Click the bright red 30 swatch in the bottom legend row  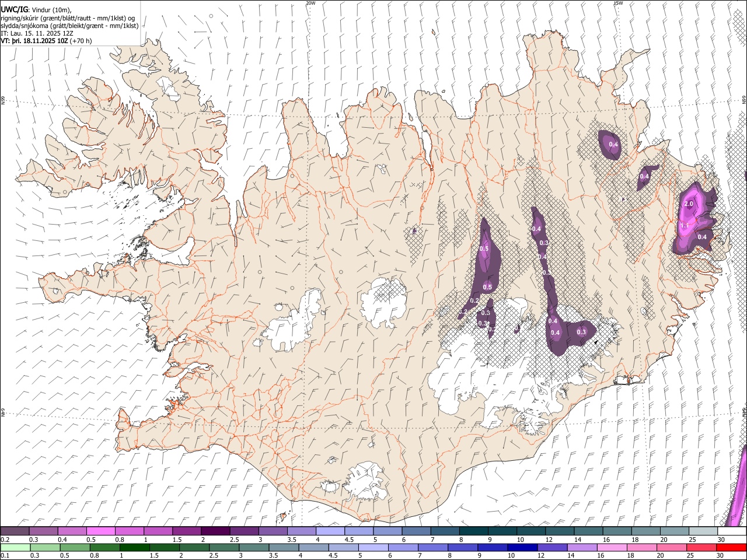coord(731,548)
